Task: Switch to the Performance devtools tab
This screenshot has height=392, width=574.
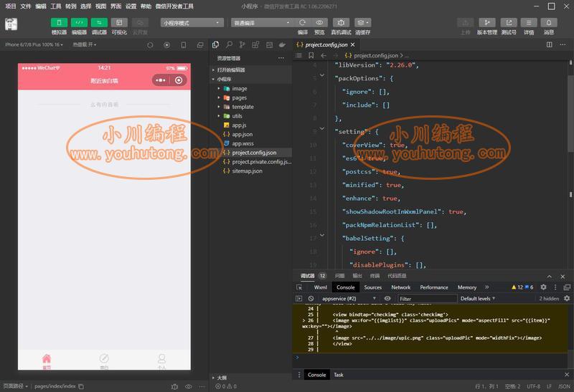Action: [x=434, y=287]
